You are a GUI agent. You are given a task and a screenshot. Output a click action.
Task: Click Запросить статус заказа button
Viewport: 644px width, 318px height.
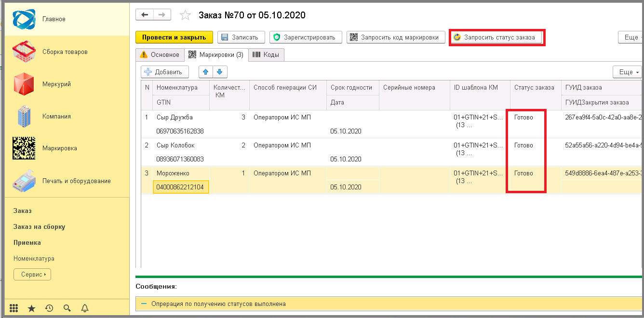496,37
